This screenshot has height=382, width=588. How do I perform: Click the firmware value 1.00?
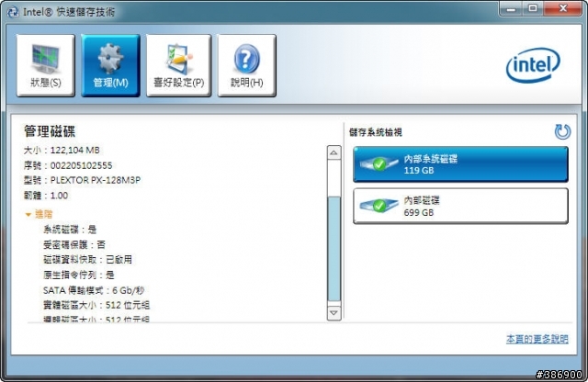click(59, 196)
